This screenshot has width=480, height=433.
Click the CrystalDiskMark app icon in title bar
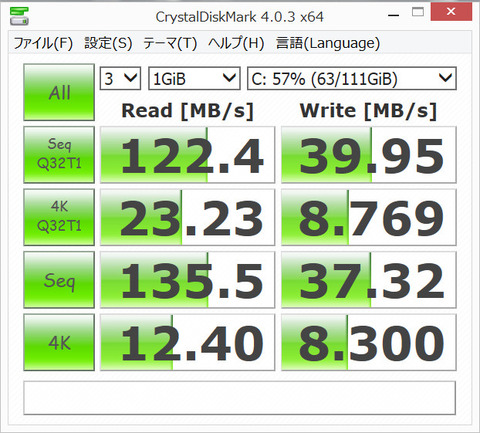pyautogui.click(x=19, y=16)
